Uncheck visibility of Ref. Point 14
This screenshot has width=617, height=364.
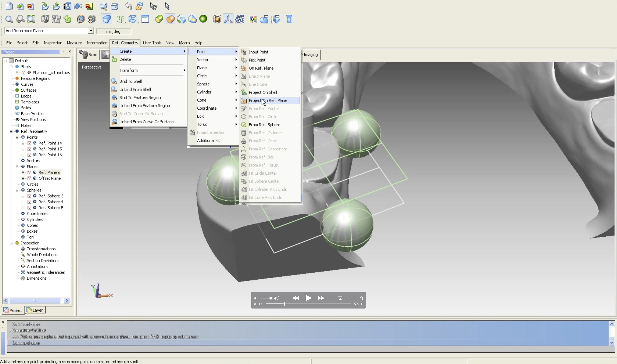[x=29, y=143]
